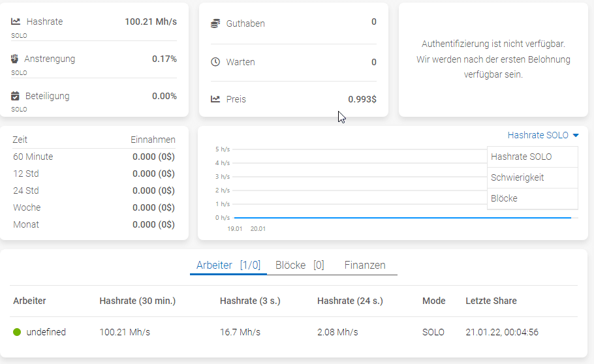Click the 21.01.22, 00:04:56 last share timestamp
The image size is (594, 364).
[502, 332]
